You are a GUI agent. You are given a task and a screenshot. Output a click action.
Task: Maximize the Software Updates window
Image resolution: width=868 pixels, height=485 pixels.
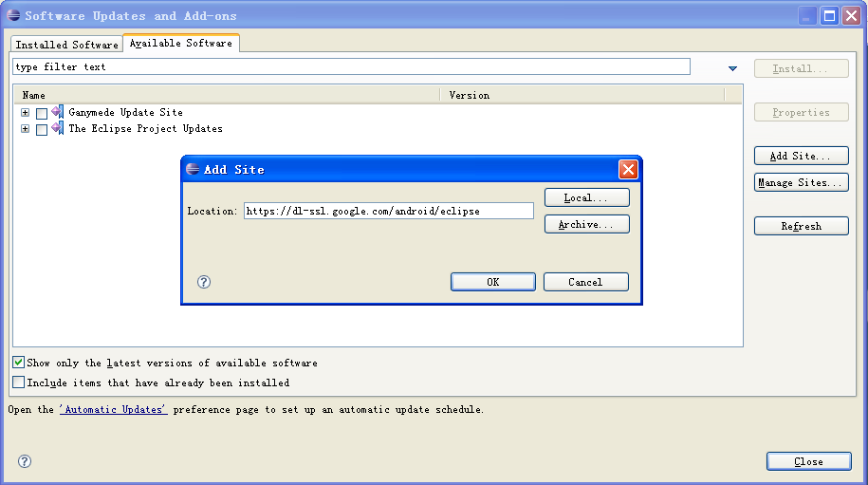[x=829, y=15]
